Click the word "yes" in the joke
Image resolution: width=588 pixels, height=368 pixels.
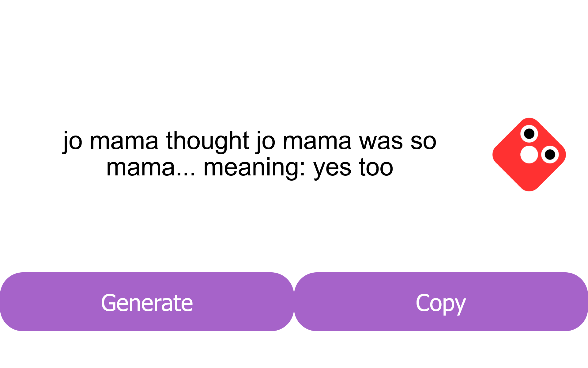[332, 168]
